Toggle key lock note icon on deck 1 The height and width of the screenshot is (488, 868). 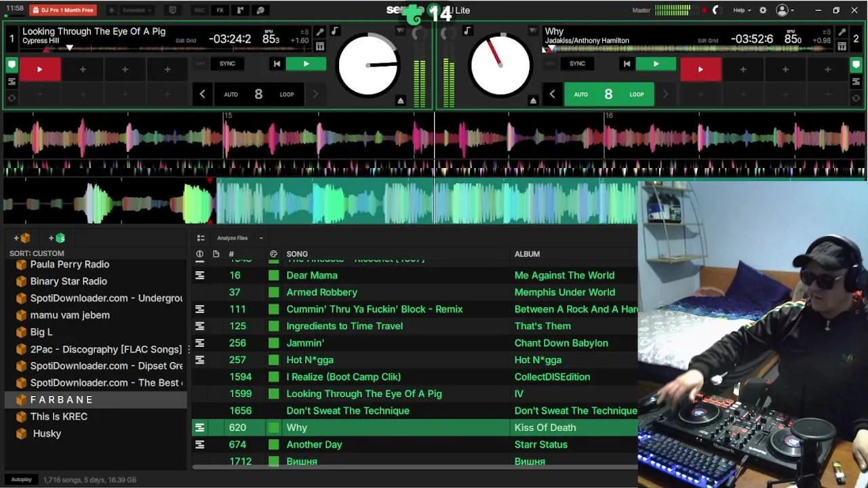[334, 31]
